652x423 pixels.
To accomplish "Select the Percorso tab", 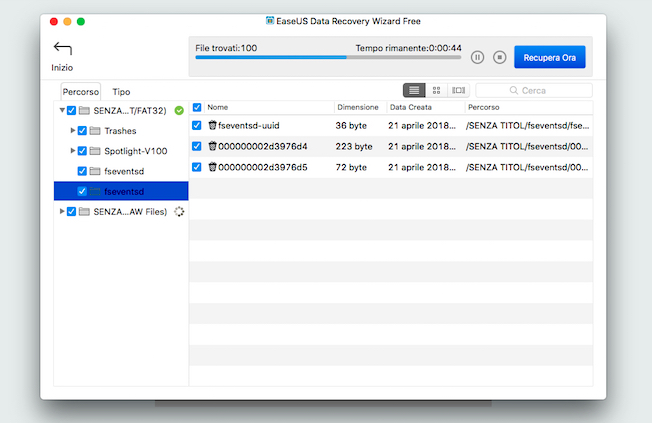I will [80, 91].
